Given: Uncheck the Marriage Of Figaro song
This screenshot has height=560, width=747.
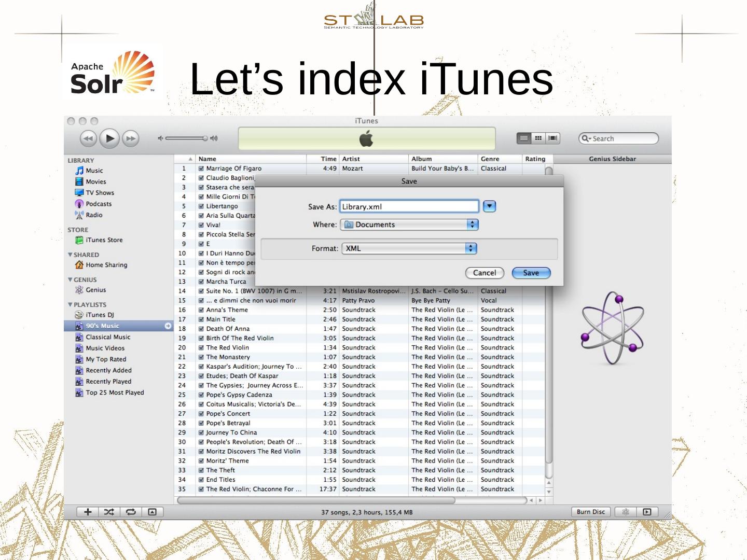Looking at the screenshot, I should coord(201,169).
